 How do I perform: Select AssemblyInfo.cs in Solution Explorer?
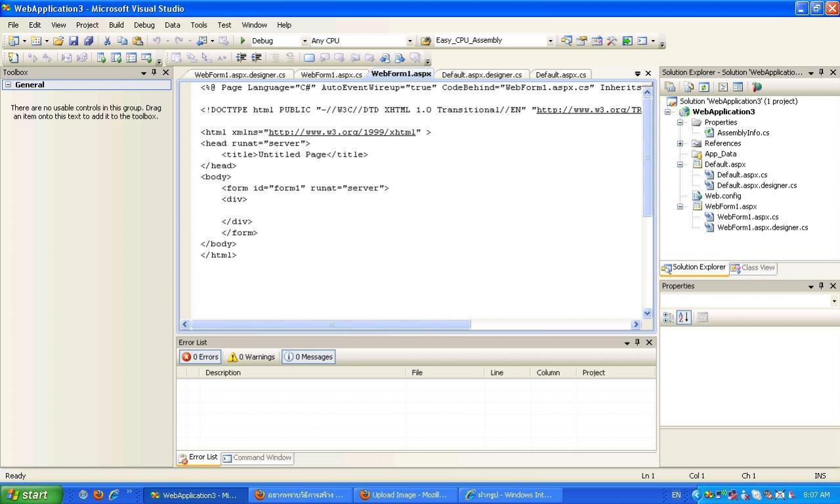(x=743, y=133)
